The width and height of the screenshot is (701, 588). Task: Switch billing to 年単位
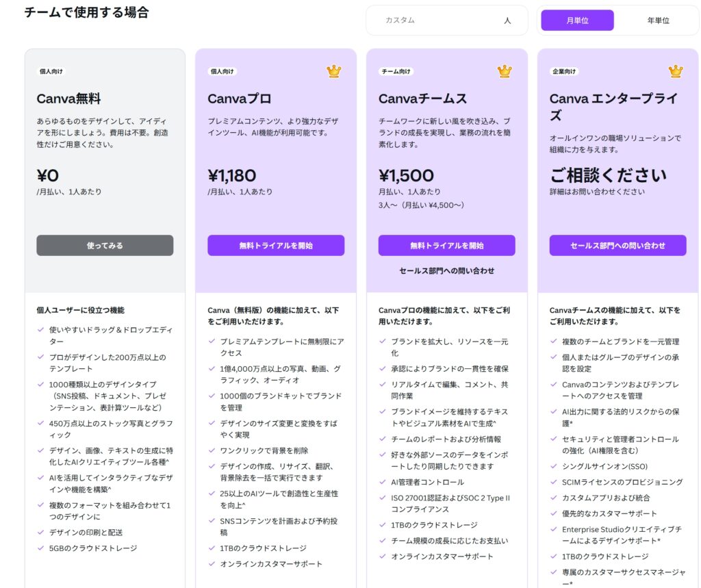pos(658,21)
